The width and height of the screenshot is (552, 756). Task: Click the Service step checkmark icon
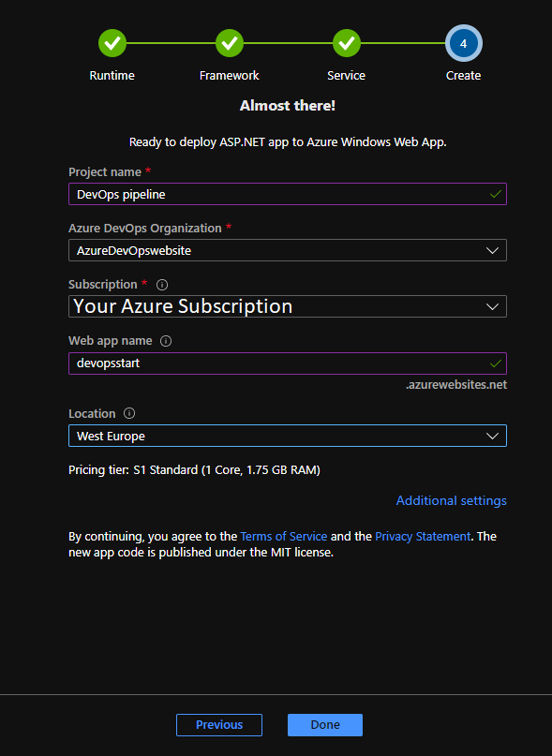pyautogui.click(x=347, y=43)
